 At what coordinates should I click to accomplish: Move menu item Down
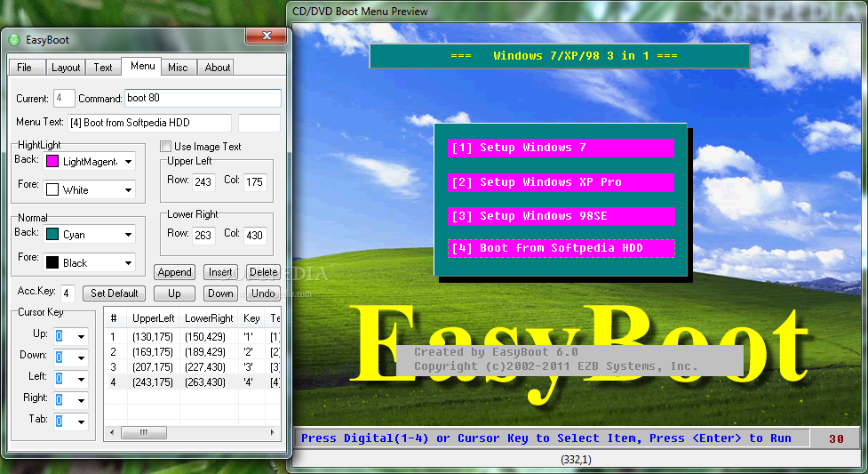(x=220, y=293)
